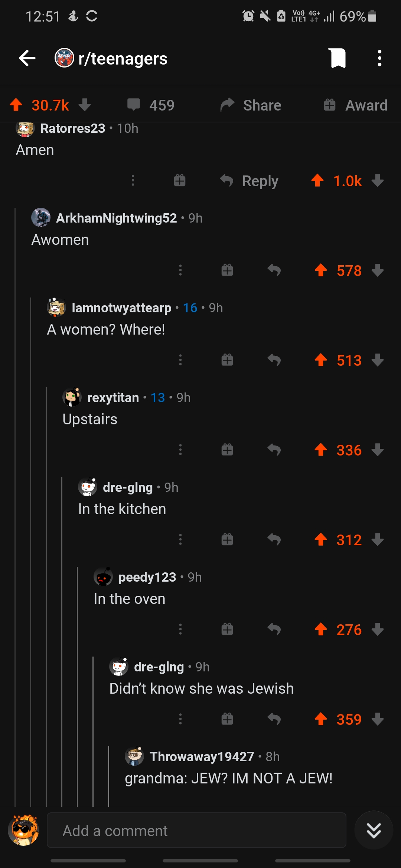Open options menu for "In the oven"

[x=180, y=629]
